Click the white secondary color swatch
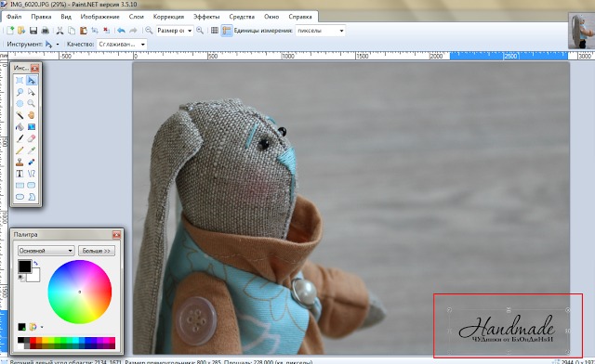 (34, 277)
